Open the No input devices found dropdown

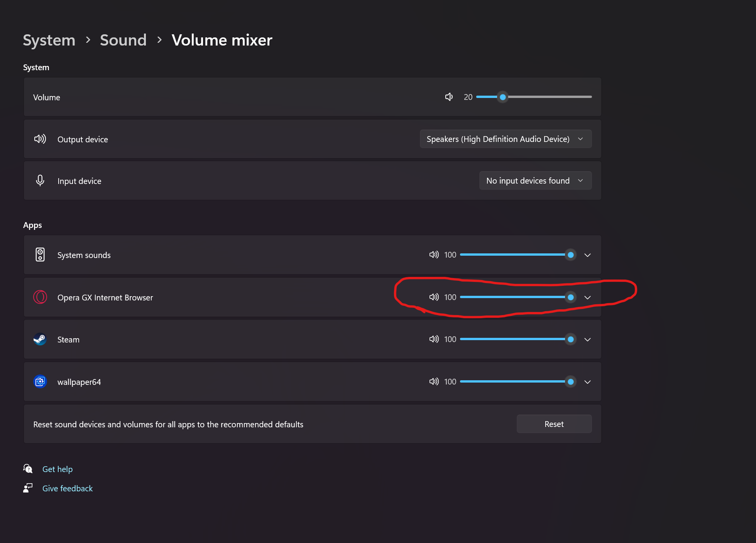click(535, 180)
